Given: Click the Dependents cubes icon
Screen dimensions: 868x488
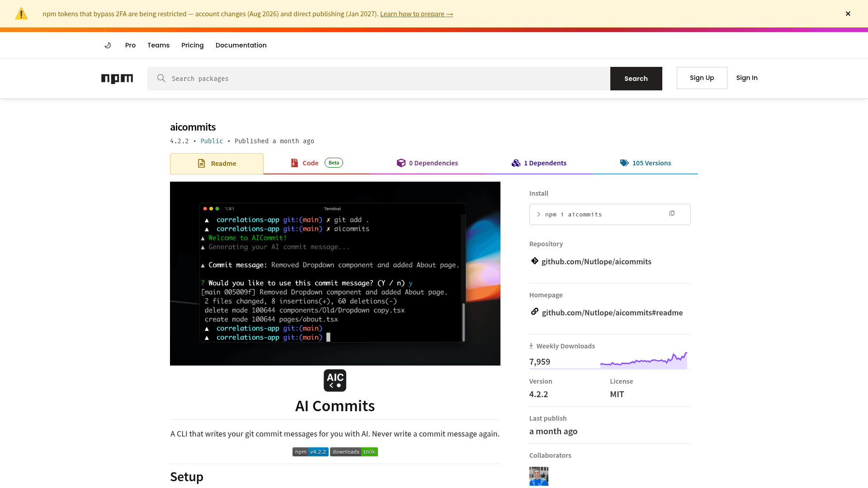Looking at the screenshot, I should tap(516, 163).
